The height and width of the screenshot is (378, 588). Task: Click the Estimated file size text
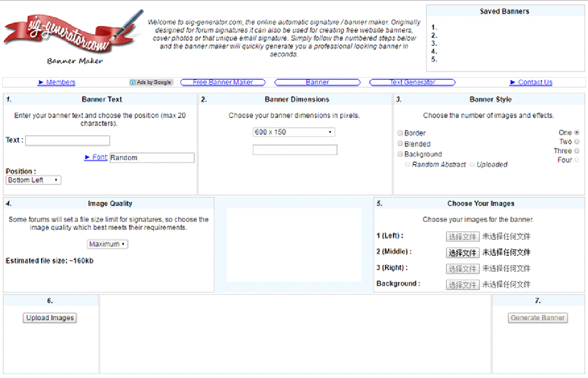click(50, 261)
